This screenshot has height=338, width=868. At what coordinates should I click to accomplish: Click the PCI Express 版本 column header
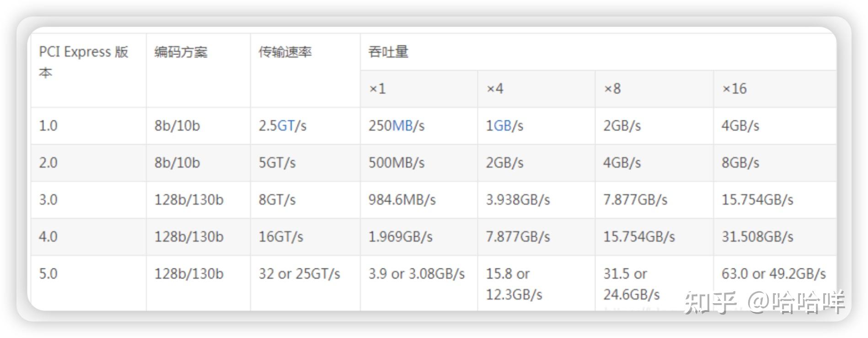[83, 61]
